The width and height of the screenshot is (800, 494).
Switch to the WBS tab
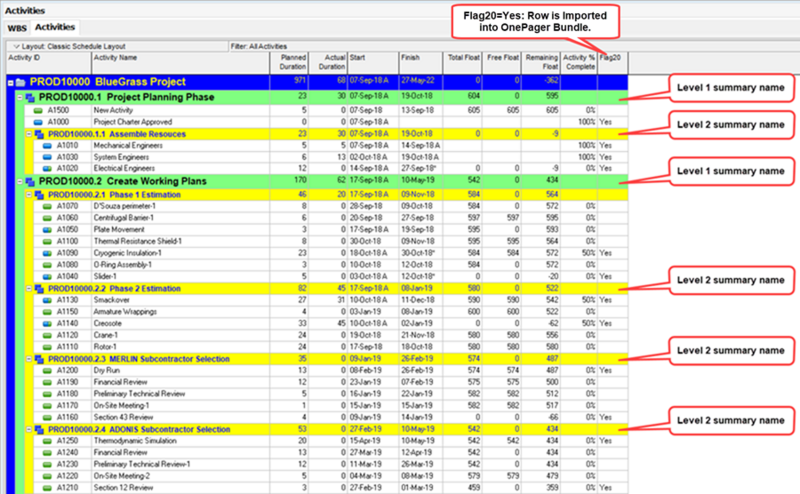click(x=17, y=28)
